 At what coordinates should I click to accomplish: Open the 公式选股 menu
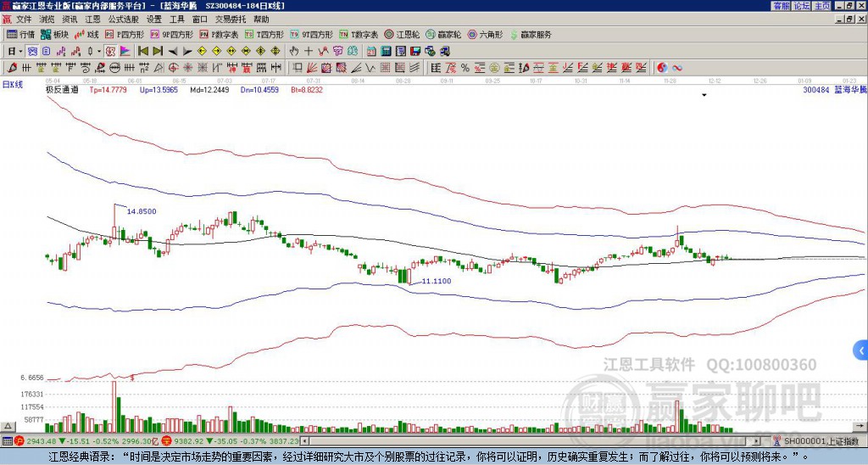(124, 20)
